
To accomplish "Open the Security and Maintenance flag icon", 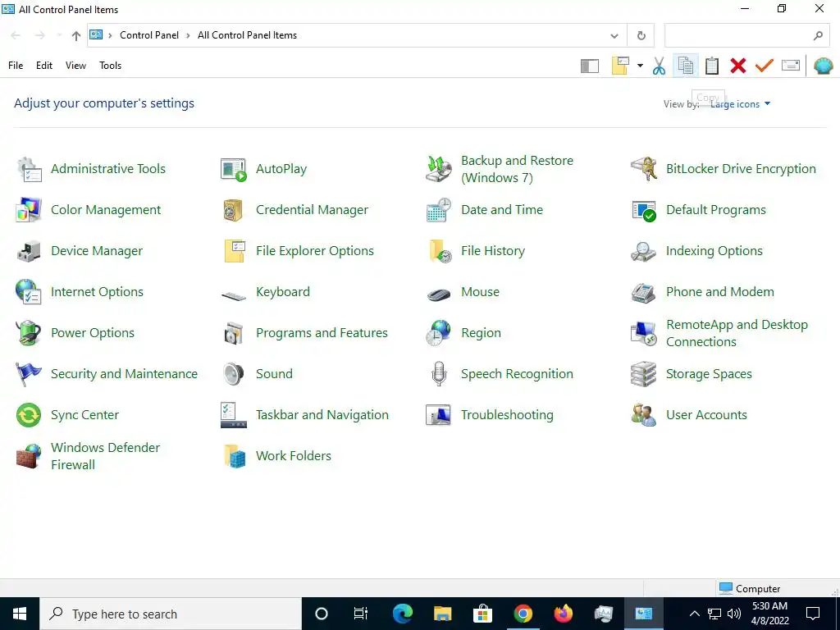I will point(29,374).
